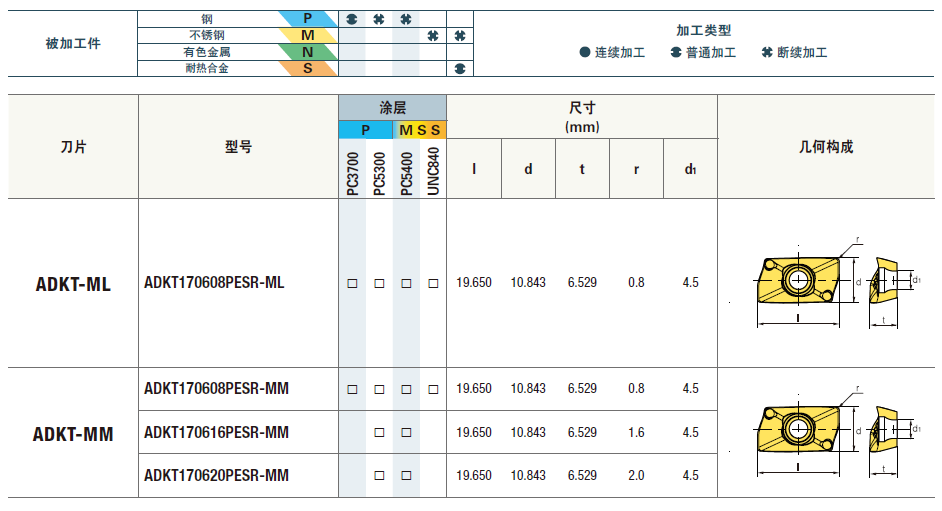Select the ADKT-MM insert name
The height and width of the screenshot is (511, 942).
tap(73, 434)
